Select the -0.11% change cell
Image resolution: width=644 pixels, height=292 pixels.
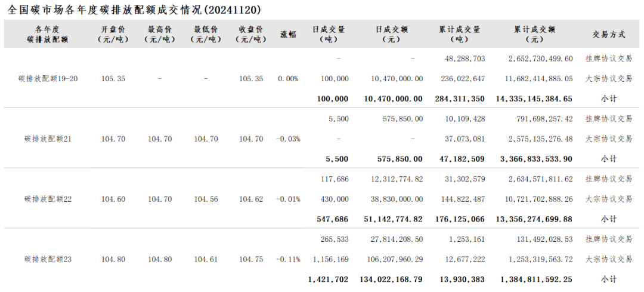point(288,260)
